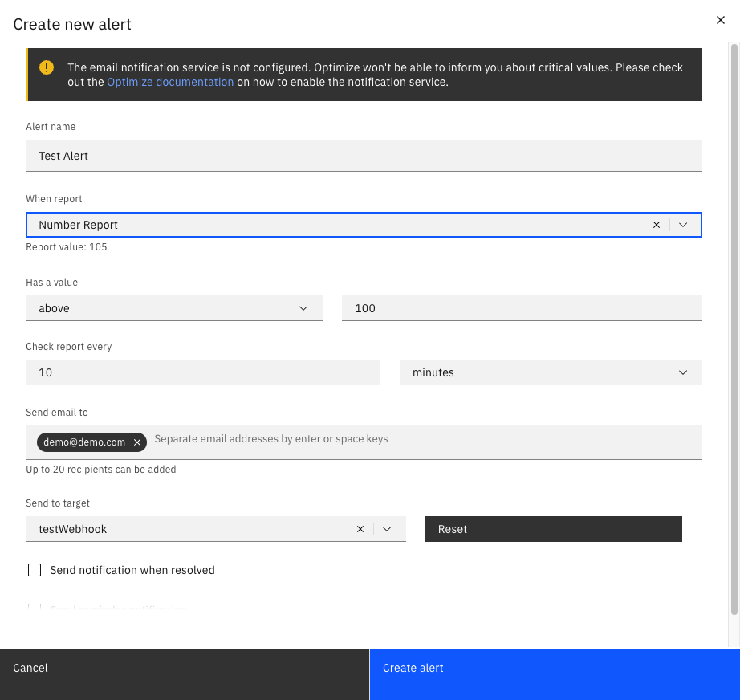This screenshot has width=740, height=700.
Task: Remove the demo@demo.com email chip
Action: (x=136, y=442)
